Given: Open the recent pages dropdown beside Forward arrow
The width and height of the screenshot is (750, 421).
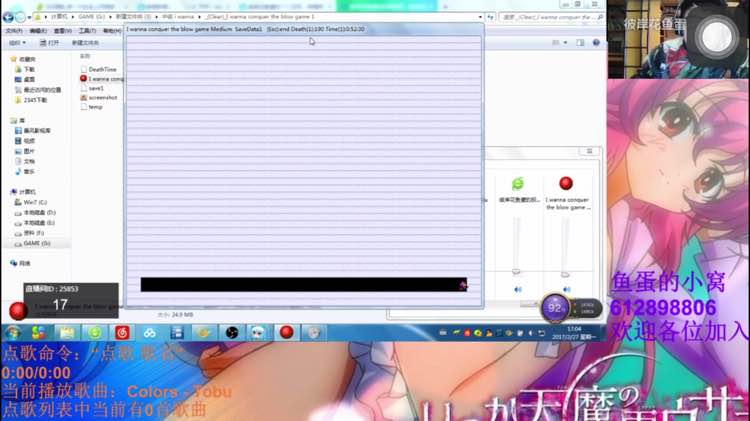Looking at the screenshot, I should (x=29, y=18).
